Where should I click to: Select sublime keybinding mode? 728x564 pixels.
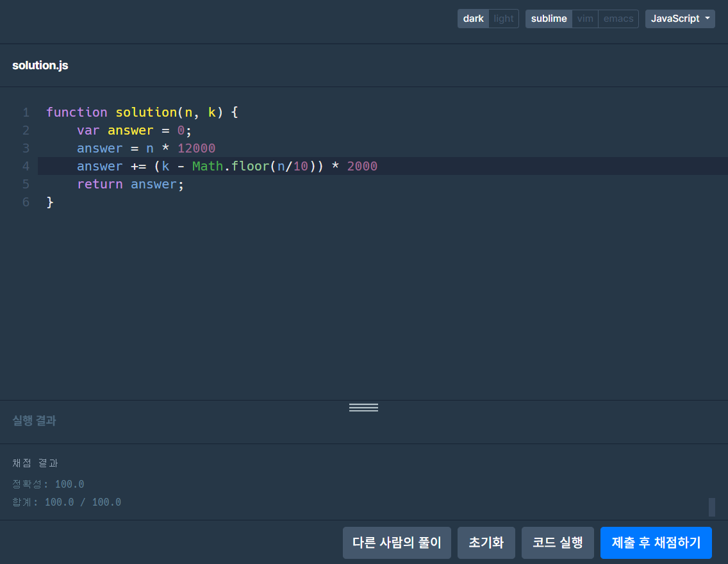click(x=549, y=19)
